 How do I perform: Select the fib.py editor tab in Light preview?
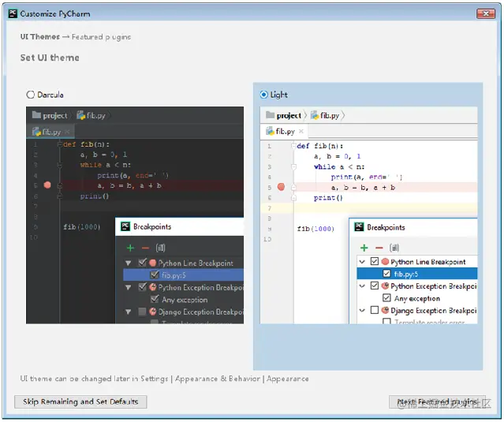click(284, 131)
